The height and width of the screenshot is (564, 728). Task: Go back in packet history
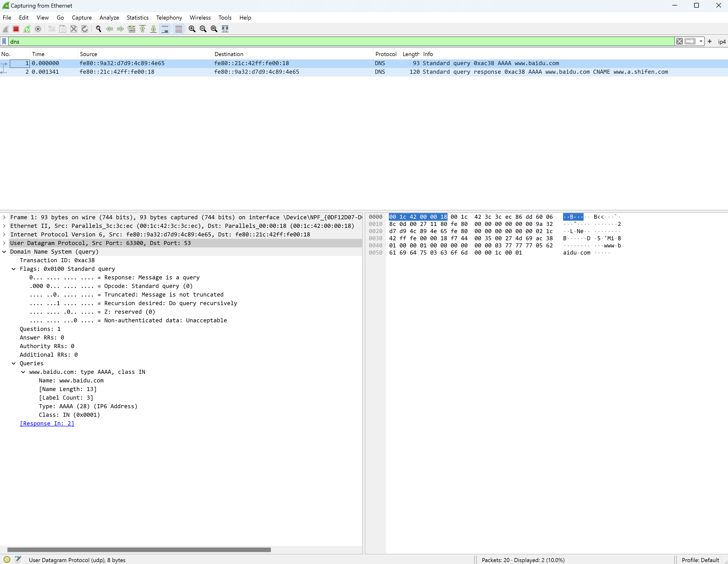[109, 29]
